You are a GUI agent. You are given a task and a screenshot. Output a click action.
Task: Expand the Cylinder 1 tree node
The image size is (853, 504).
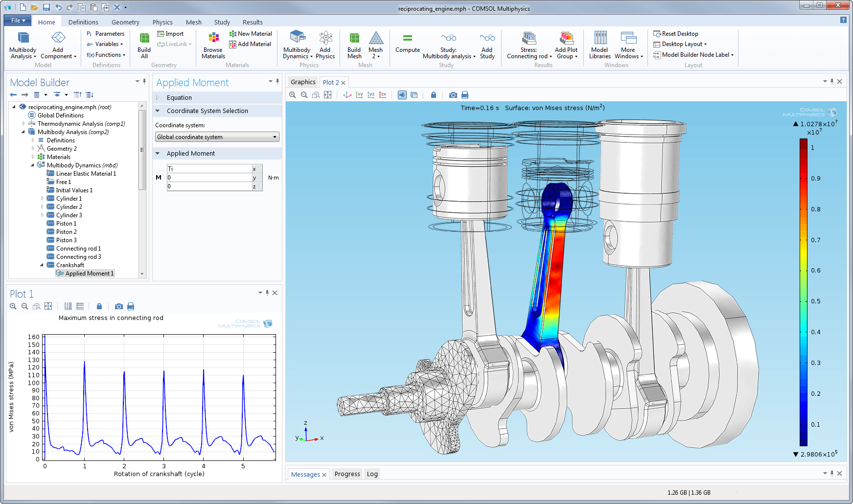click(42, 199)
